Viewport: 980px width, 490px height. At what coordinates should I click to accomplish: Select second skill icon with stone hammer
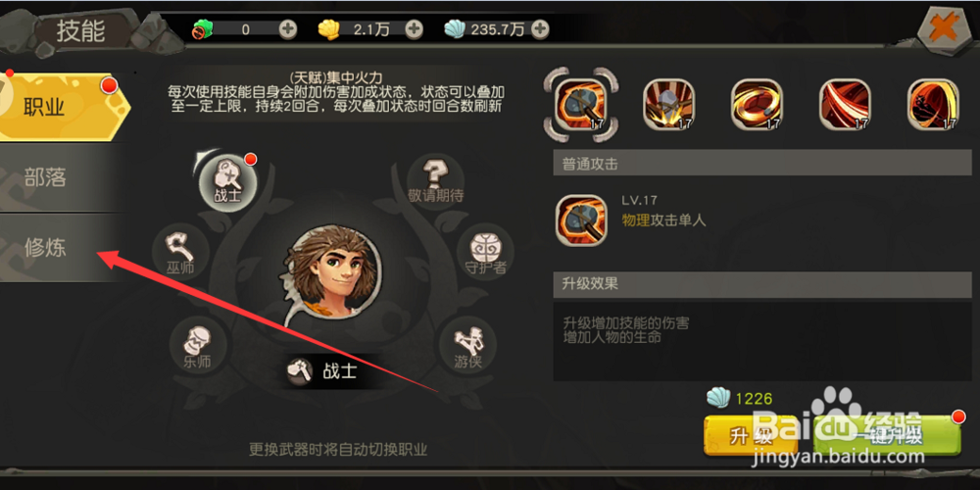click(669, 104)
